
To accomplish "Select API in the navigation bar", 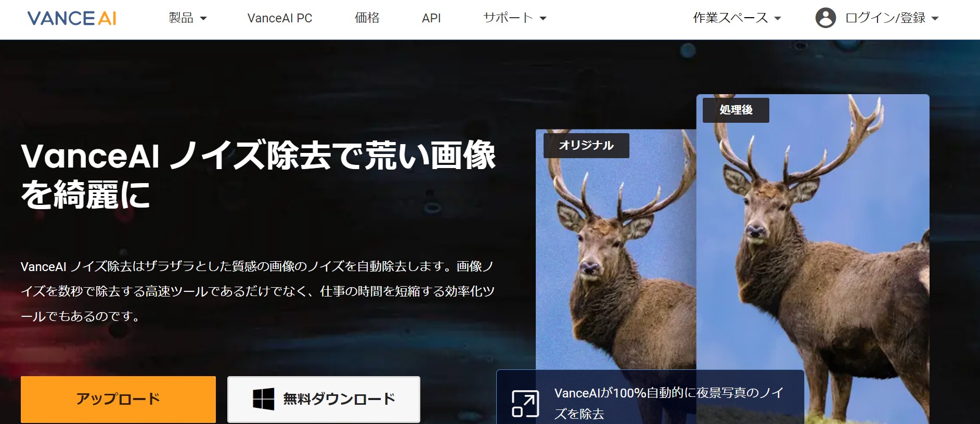I will 431,18.
